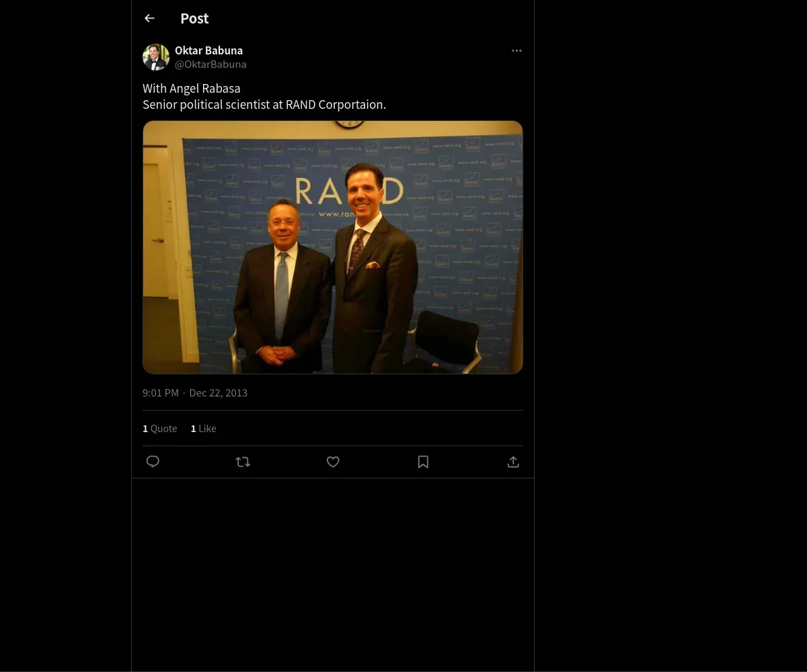Screen dimensions: 807x672
Task: Like the post with the heart
Action: click(333, 462)
